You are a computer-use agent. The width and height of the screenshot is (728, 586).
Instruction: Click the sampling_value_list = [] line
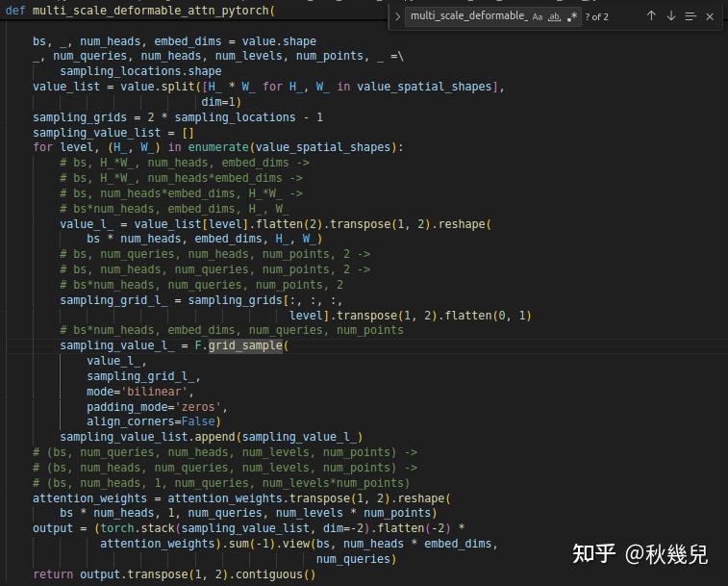point(113,133)
